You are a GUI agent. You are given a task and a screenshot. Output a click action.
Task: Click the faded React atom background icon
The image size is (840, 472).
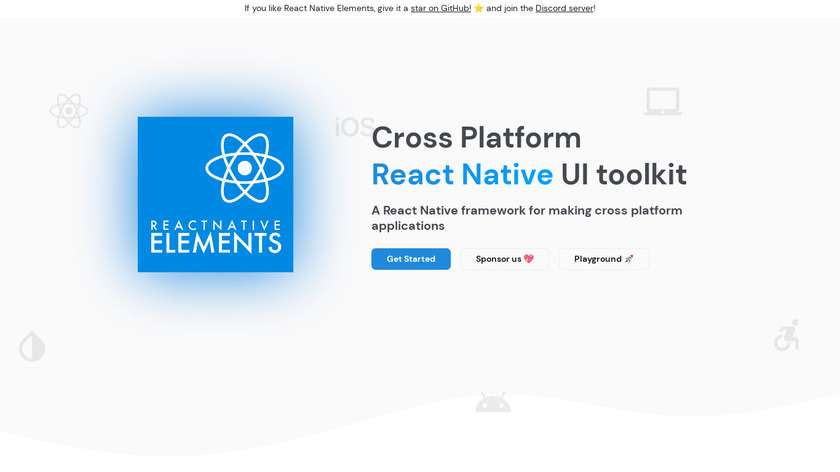[x=69, y=111]
